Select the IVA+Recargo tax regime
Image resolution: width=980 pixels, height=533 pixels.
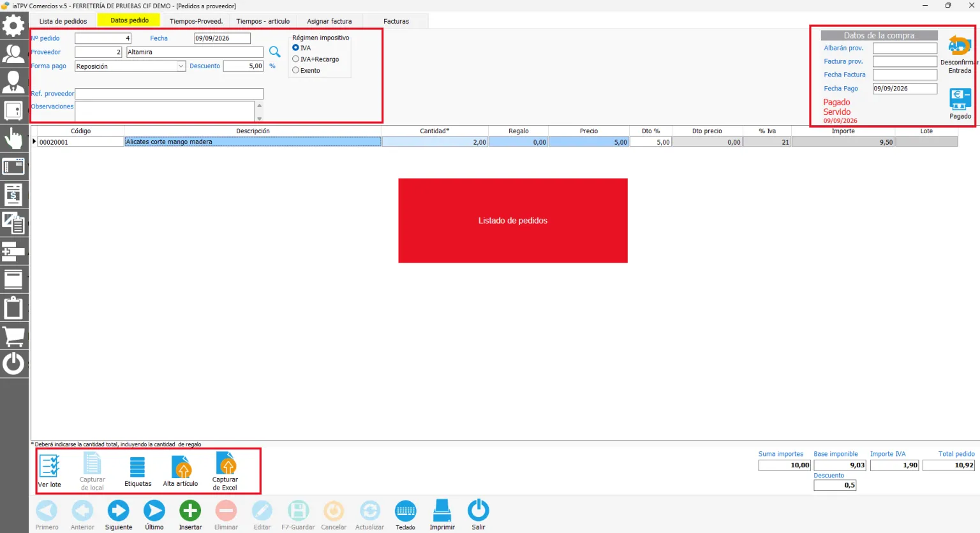coord(295,59)
